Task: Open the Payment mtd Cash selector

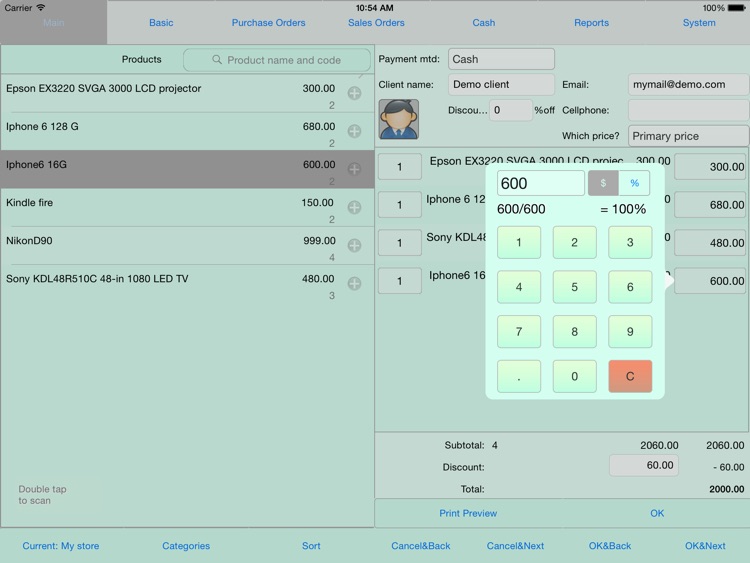Action: click(x=501, y=59)
